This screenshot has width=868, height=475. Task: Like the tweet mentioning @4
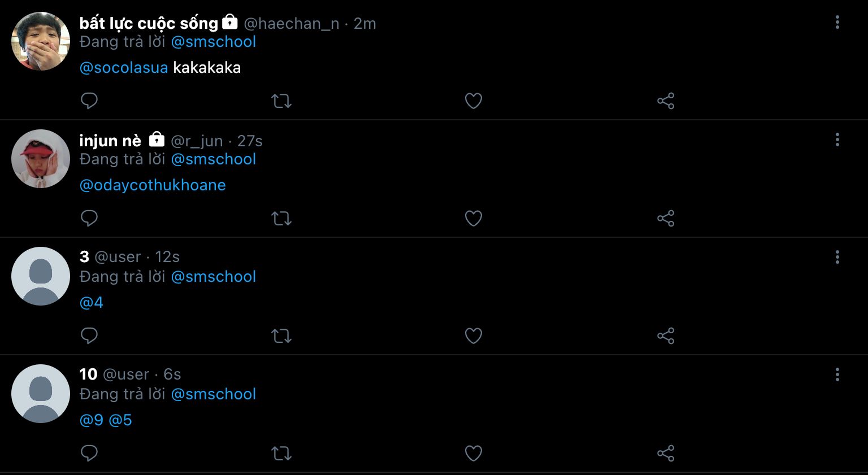474,336
